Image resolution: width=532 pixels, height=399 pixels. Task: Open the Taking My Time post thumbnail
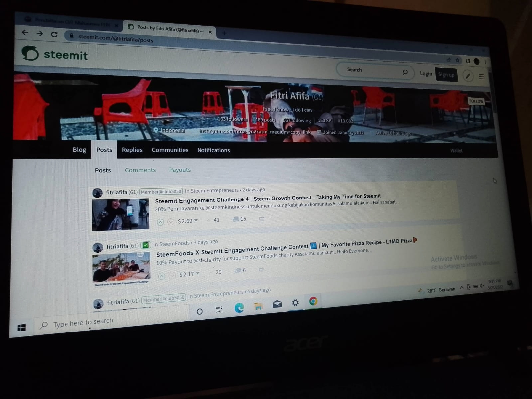[121, 214]
